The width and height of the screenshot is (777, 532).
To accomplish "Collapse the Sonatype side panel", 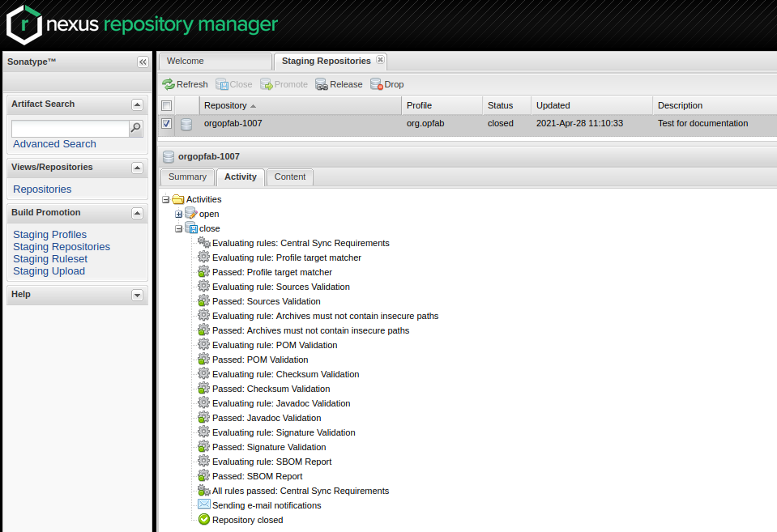I will click(143, 62).
